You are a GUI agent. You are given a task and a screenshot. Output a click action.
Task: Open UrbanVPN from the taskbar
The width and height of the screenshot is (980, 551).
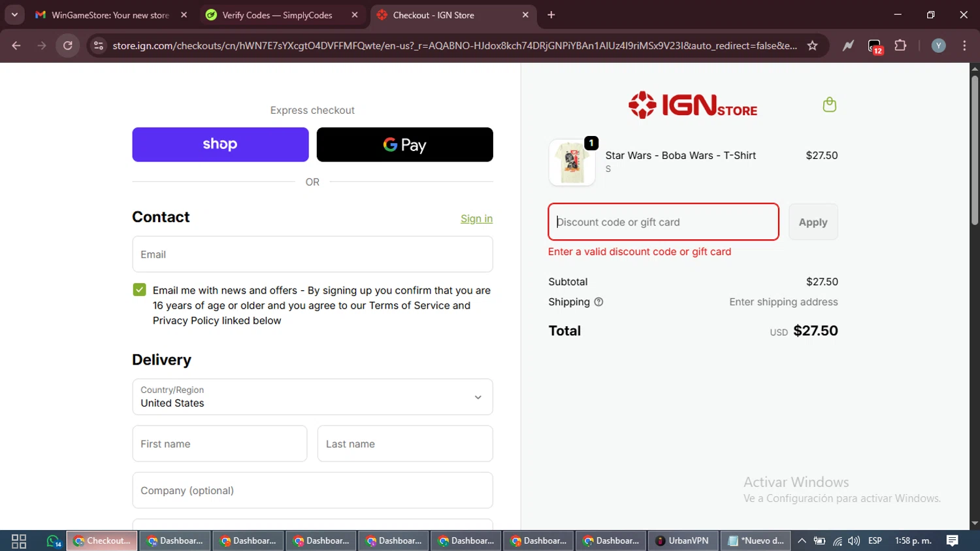(683, 541)
